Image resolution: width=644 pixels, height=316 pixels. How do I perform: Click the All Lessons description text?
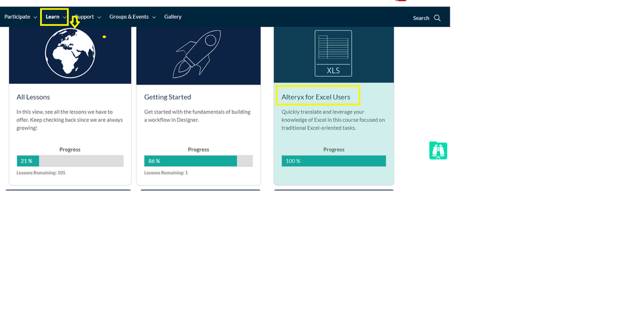pyautogui.click(x=70, y=120)
